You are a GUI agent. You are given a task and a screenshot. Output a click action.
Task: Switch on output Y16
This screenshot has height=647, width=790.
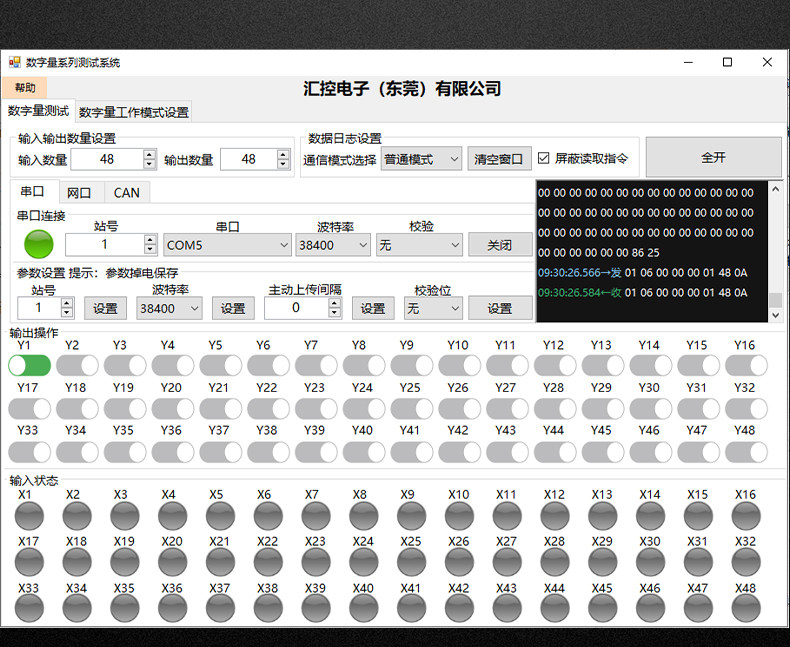pyautogui.click(x=746, y=365)
